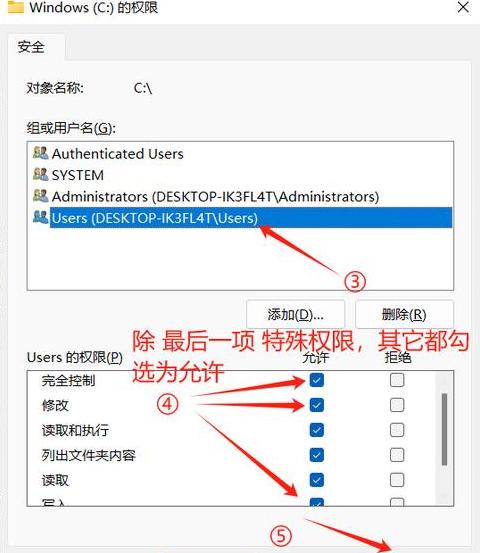Click the SYSTEM group icon
The width and height of the screenshot is (480, 553).
(41, 175)
